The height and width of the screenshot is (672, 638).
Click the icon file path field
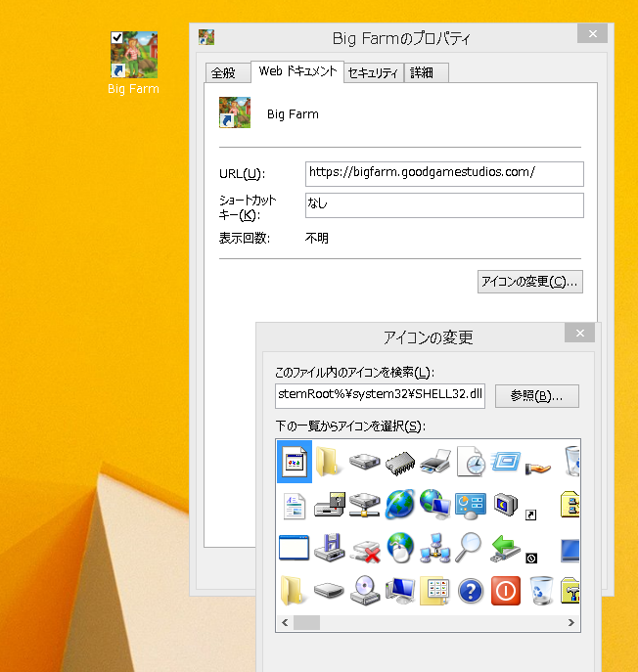pos(380,395)
